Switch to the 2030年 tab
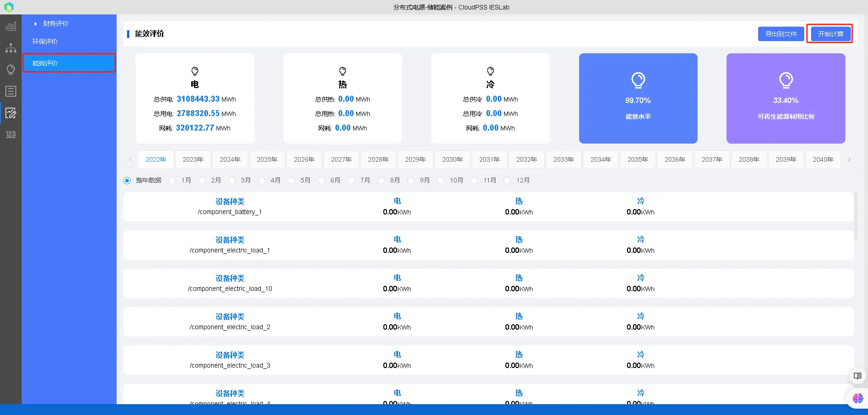The width and height of the screenshot is (868, 415). click(x=453, y=159)
